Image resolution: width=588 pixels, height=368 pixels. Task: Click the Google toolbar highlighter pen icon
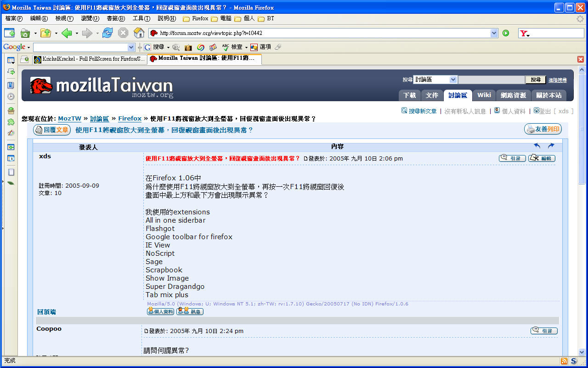pyautogui.click(x=277, y=47)
